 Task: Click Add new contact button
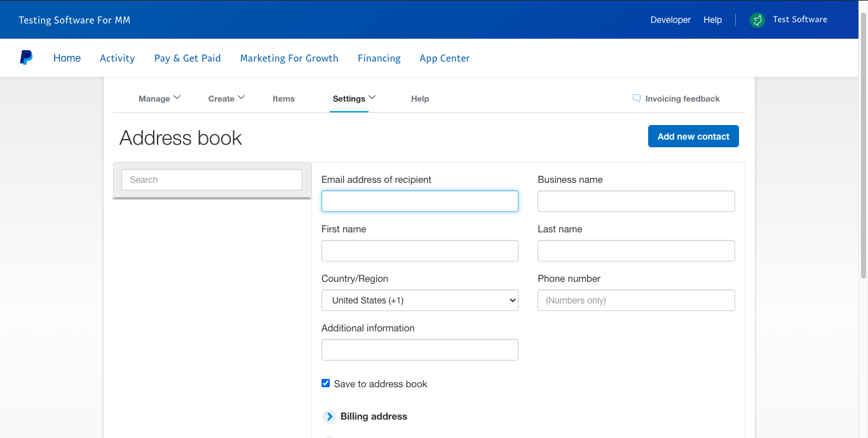(x=693, y=136)
